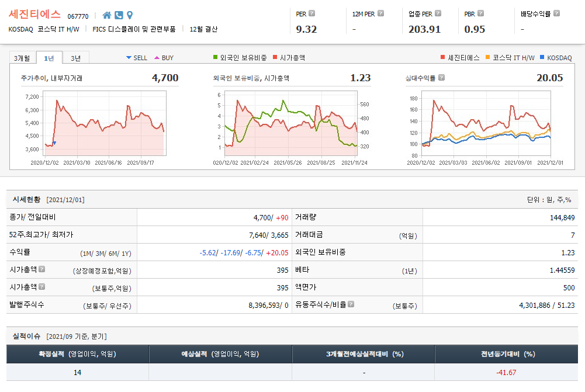Click help icon beside 시가총액 보통주

(42, 286)
